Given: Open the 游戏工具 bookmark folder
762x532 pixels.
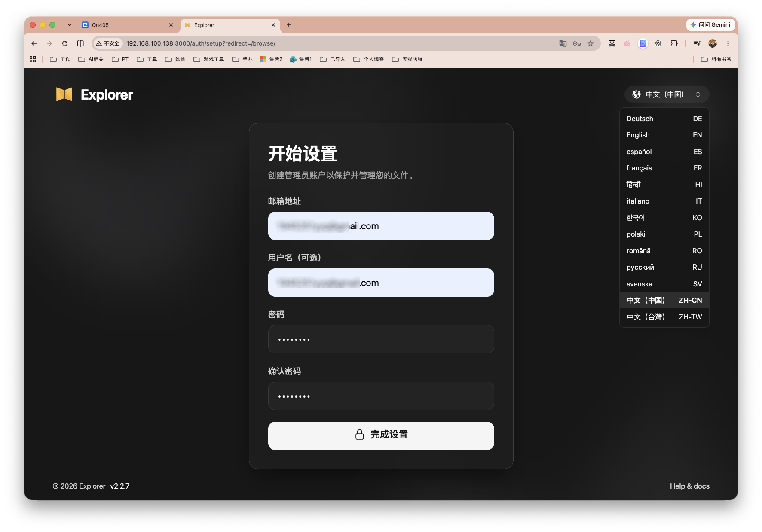Looking at the screenshot, I should [209, 59].
